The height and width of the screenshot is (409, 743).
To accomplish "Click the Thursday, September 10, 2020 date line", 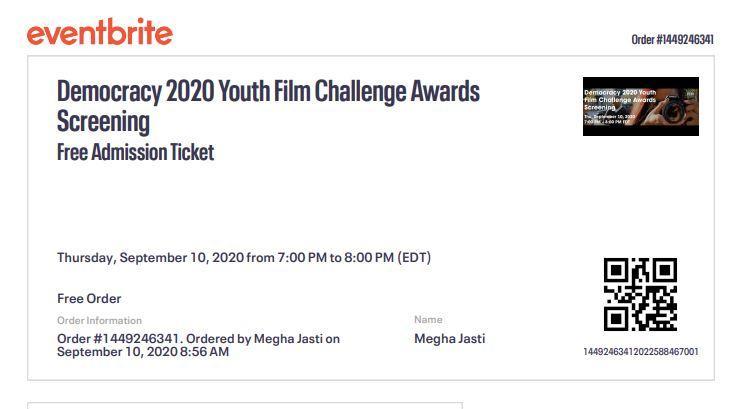I will [x=244, y=257].
